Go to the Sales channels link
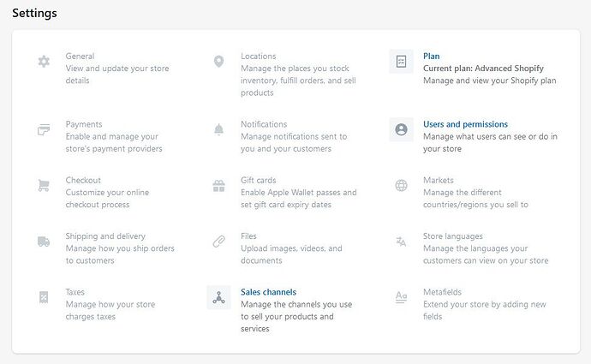 (x=268, y=292)
